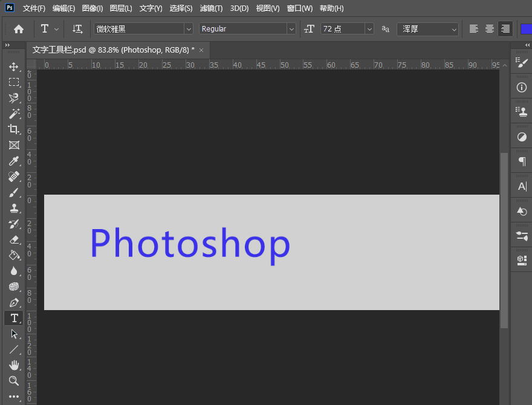Image resolution: width=532 pixels, height=405 pixels.
Task: Collapse the right panel dock arrows
Action: click(527, 45)
